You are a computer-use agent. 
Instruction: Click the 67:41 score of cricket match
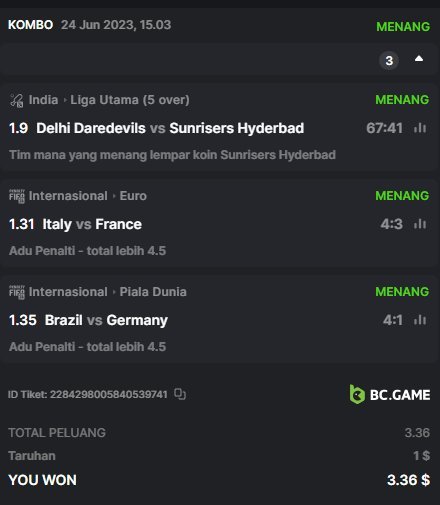(x=384, y=128)
